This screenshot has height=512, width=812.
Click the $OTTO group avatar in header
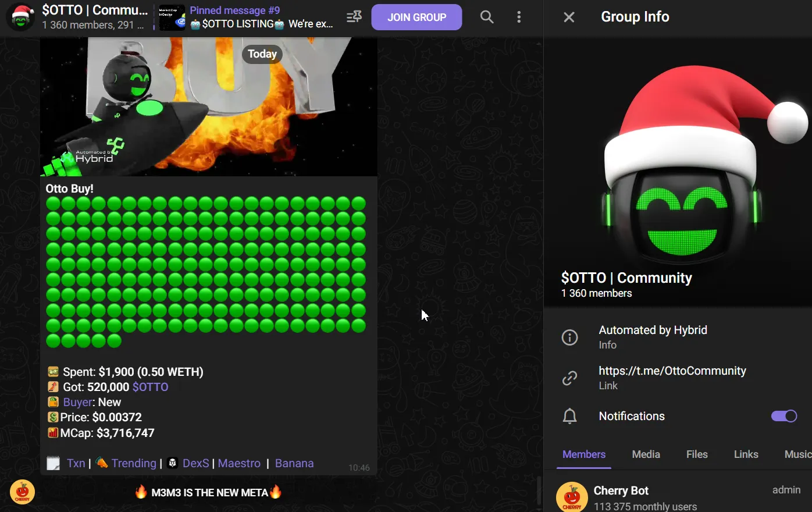coord(20,17)
